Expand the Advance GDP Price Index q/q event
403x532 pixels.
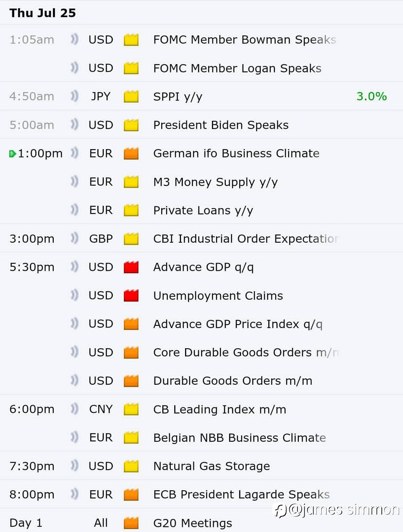238,324
